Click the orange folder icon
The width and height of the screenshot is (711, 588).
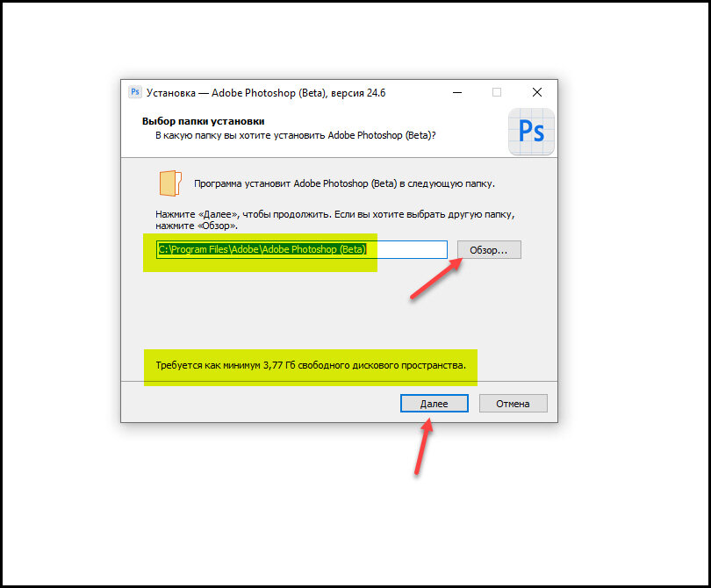(x=170, y=183)
